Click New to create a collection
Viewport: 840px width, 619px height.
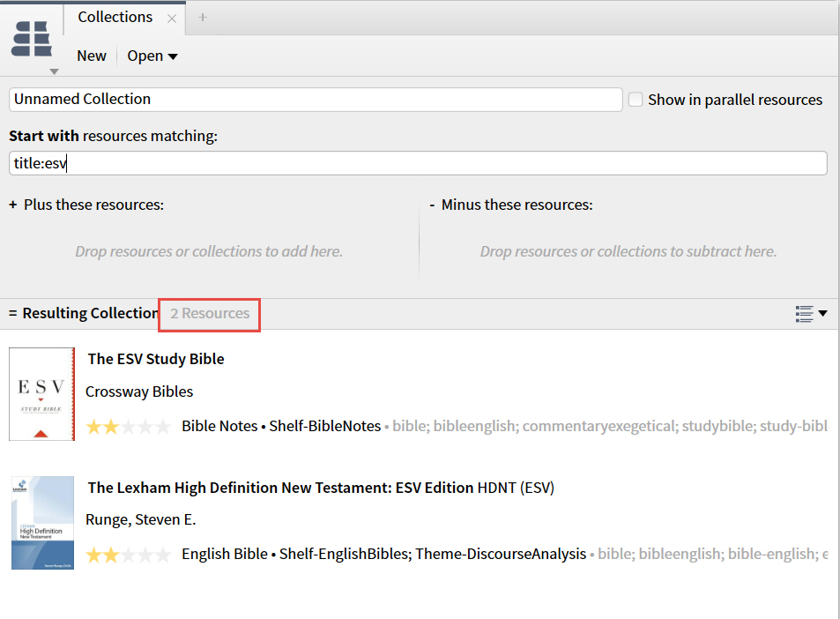click(92, 56)
